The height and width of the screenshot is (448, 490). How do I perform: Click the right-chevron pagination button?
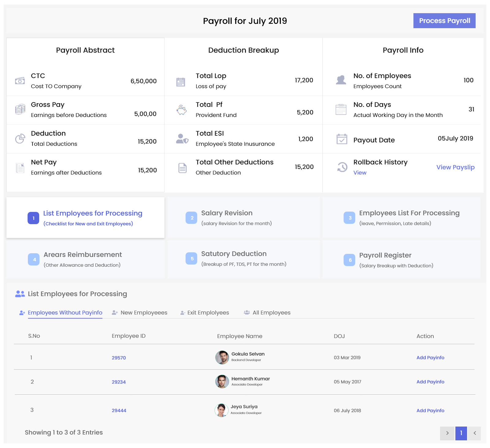[447, 433]
